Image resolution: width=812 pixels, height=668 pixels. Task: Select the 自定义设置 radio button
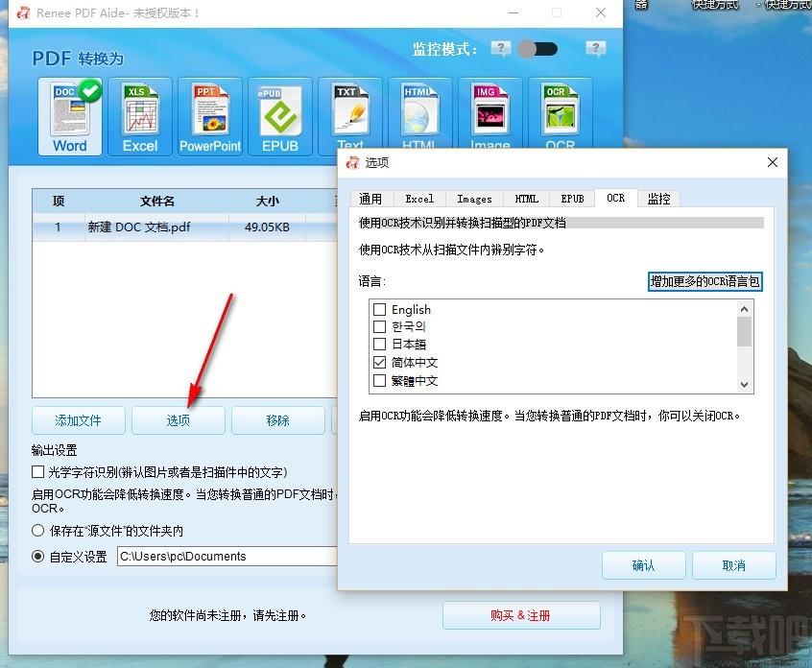tap(37, 556)
